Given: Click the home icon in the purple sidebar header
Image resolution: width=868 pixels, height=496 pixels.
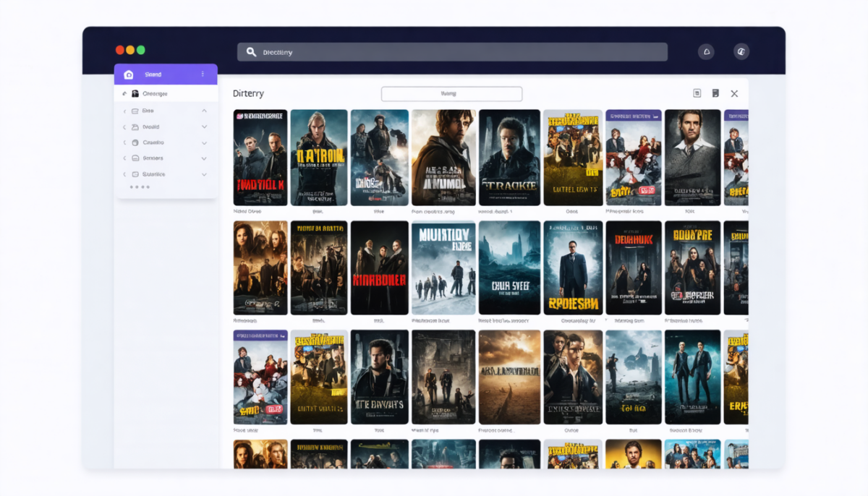Looking at the screenshot, I should (129, 74).
